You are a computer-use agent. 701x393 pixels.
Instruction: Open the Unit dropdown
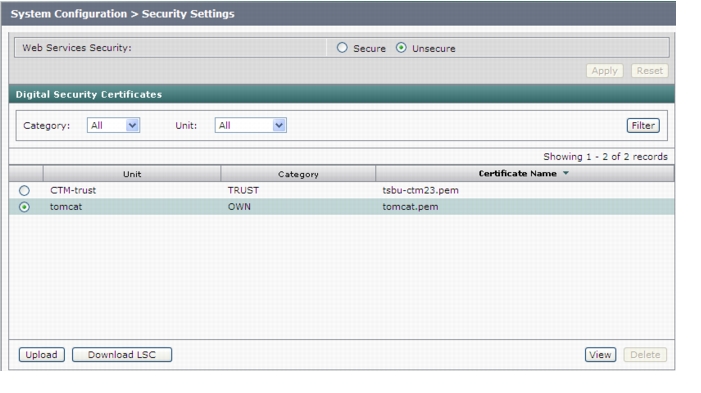pyautogui.click(x=250, y=125)
